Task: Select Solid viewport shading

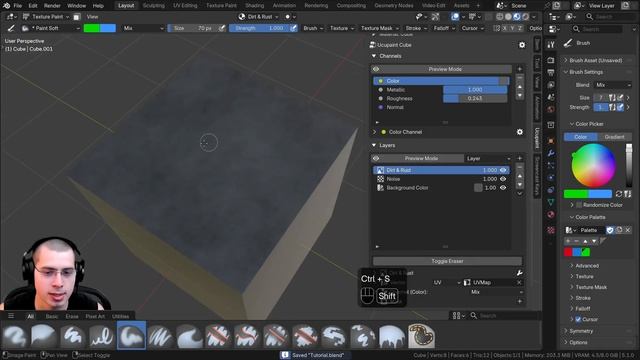Action: [x=508, y=17]
